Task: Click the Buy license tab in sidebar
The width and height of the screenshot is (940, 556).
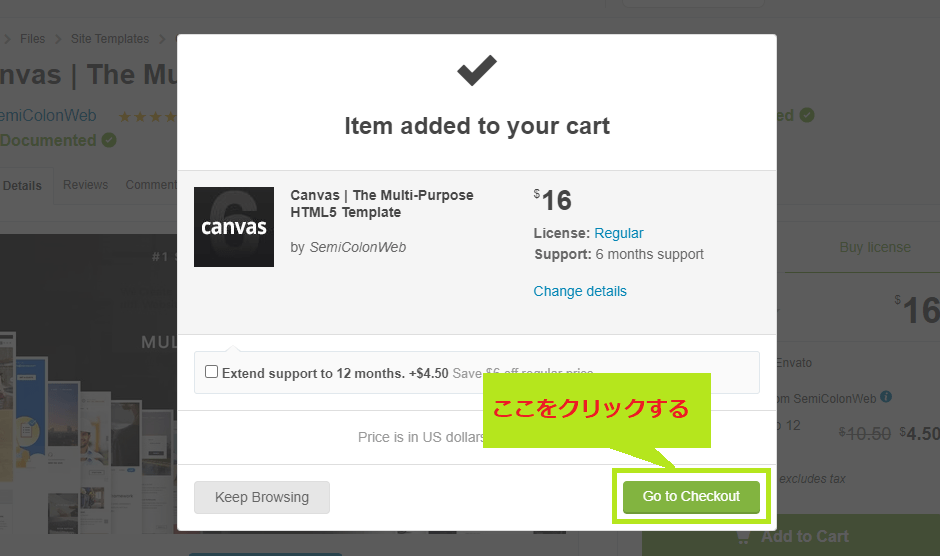Action: [x=875, y=247]
